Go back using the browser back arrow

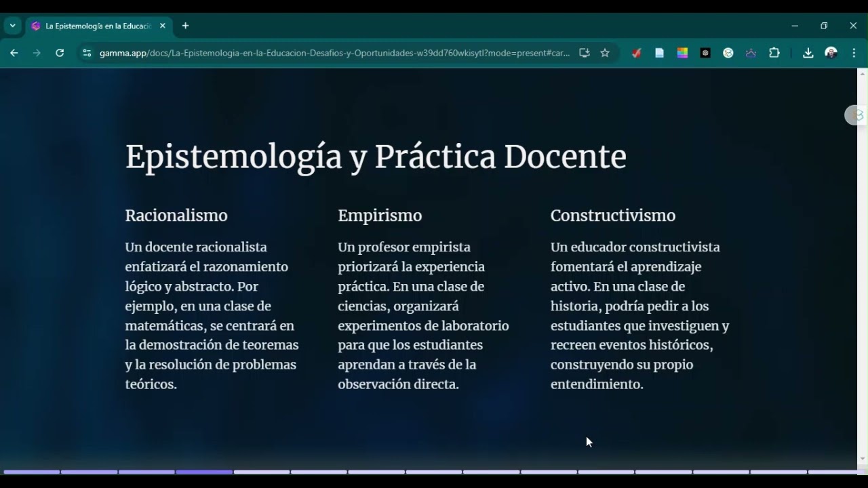(x=14, y=53)
